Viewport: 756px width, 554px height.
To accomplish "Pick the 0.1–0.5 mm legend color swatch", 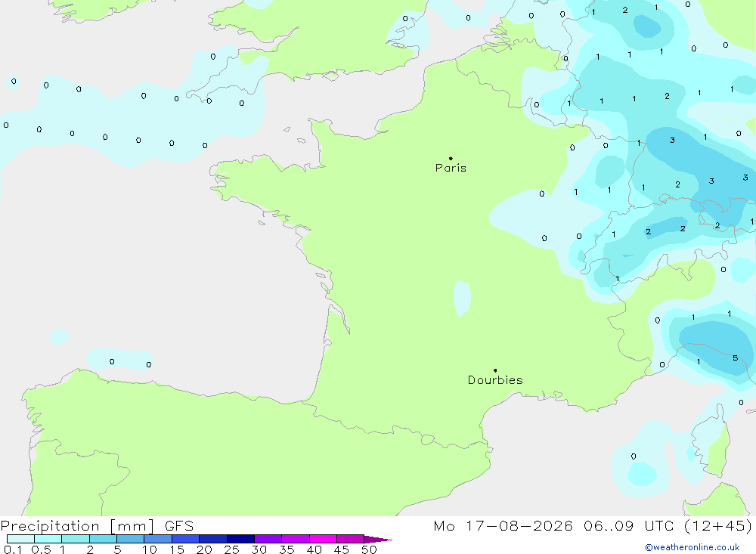I will 20,539.
